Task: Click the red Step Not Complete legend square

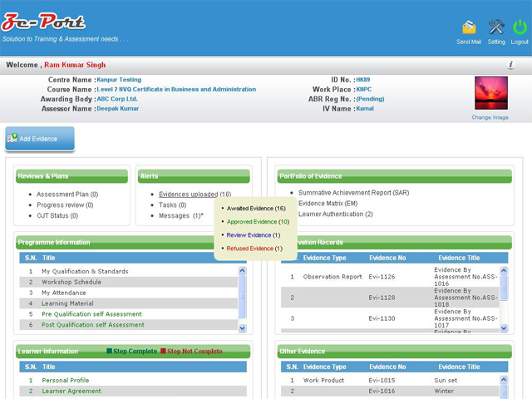Action: (x=163, y=351)
